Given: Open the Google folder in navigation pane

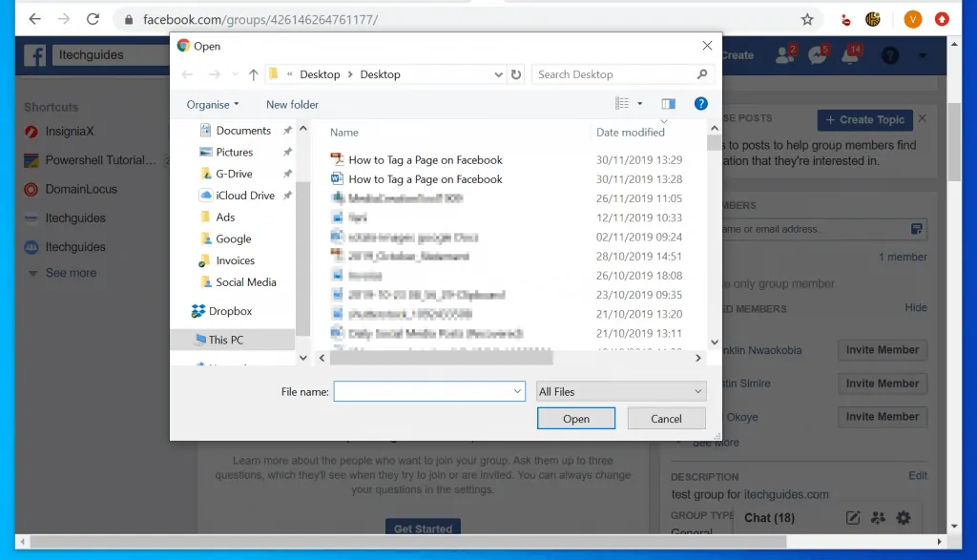Looking at the screenshot, I should [233, 239].
